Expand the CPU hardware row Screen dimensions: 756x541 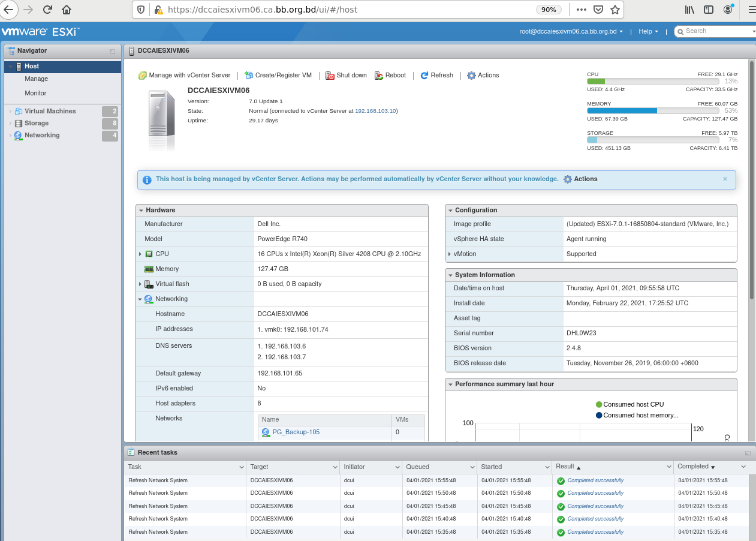[140, 254]
